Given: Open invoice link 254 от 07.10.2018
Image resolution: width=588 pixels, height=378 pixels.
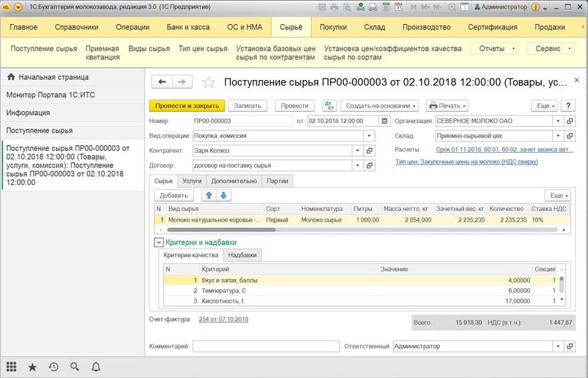Looking at the screenshot, I should click(x=224, y=319).
